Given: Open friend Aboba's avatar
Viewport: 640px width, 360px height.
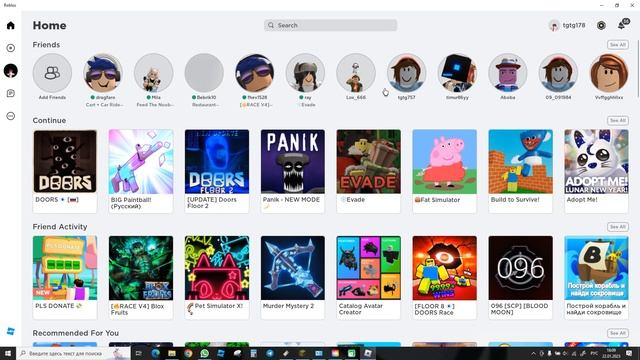Looking at the screenshot, I should click(508, 73).
